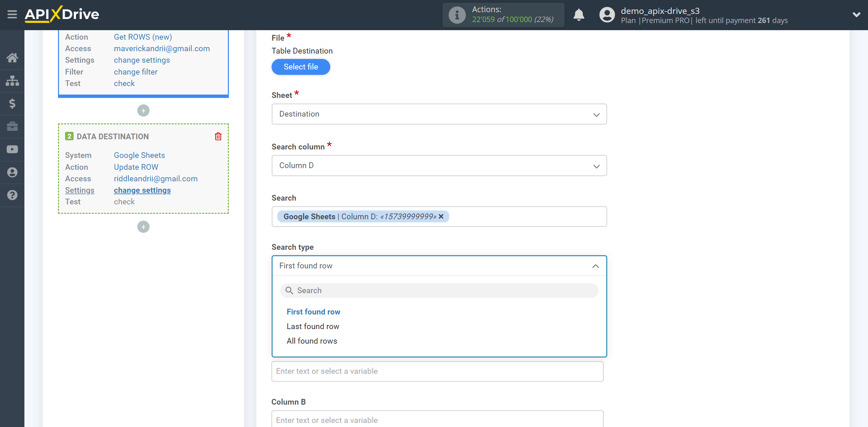Screen dimensions: 868x427
Task: Click Update ROW action link
Action: (136, 167)
